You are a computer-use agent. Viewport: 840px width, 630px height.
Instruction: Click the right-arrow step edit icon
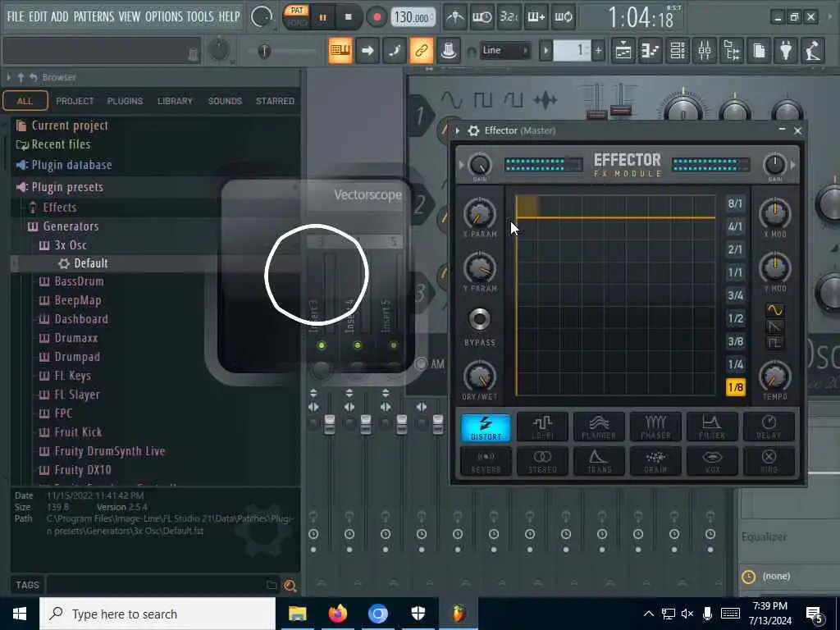(367, 51)
